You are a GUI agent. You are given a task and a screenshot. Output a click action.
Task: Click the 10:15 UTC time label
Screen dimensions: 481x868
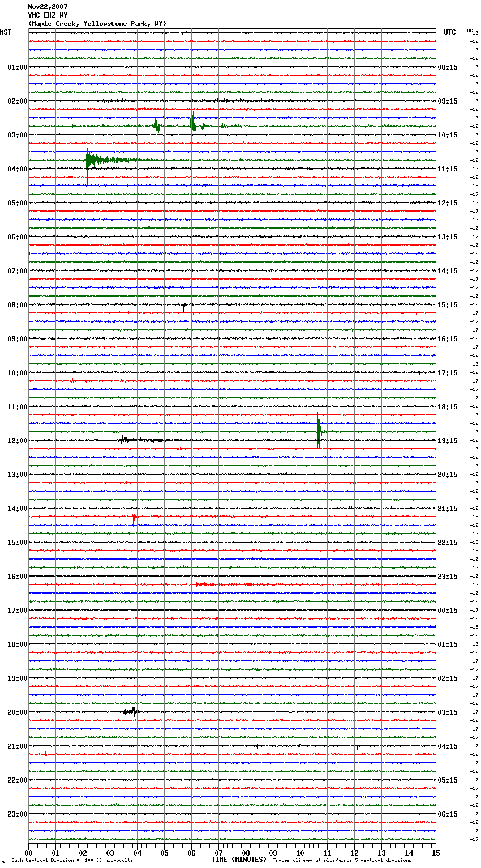[448, 135]
